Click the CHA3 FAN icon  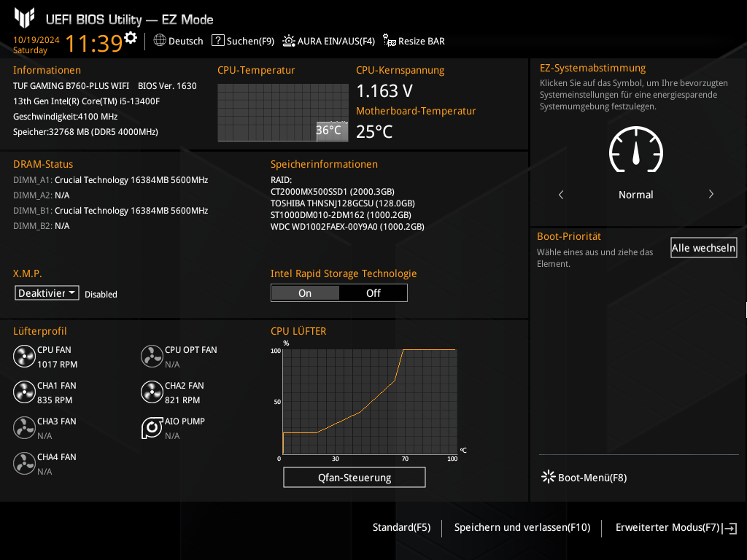pos(24,427)
